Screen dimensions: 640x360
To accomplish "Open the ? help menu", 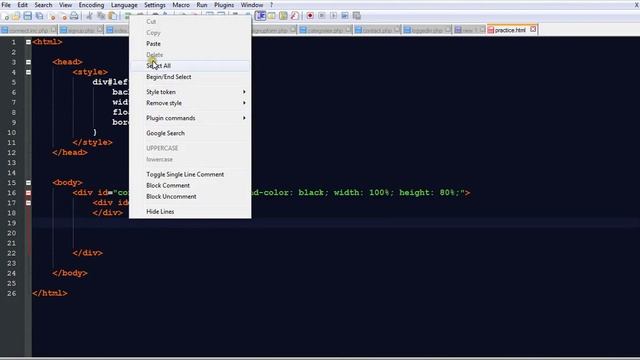I will pos(271,5).
